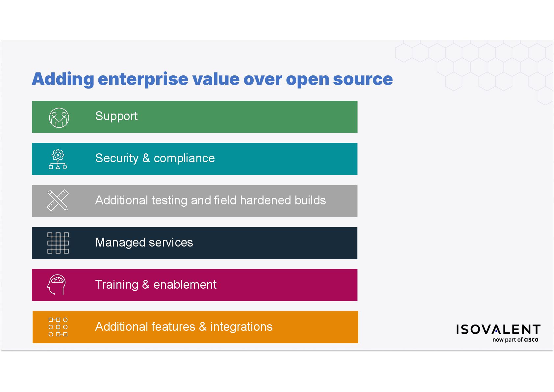The height and width of the screenshot is (392, 554).
Task: Select Additional features & integrations text
Action: tap(184, 327)
